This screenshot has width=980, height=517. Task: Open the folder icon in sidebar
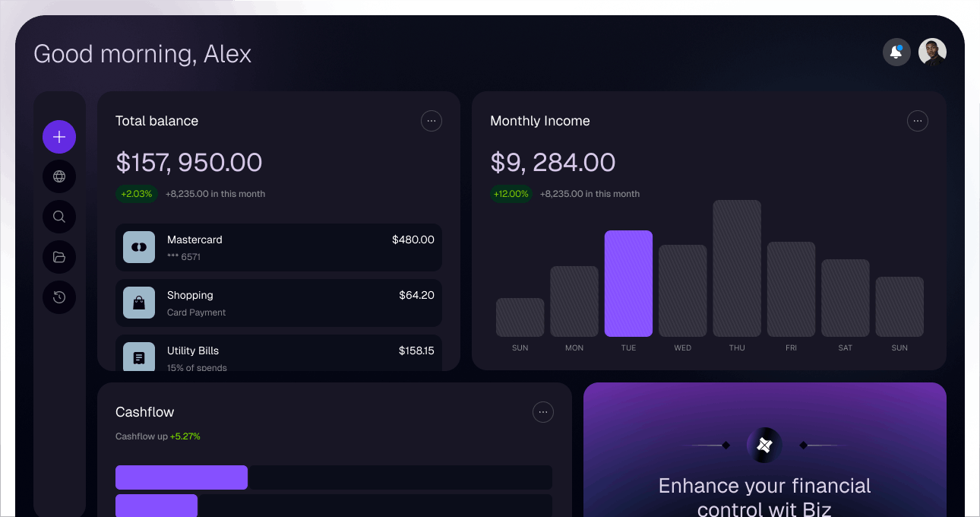pyautogui.click(x=59, y=257)
